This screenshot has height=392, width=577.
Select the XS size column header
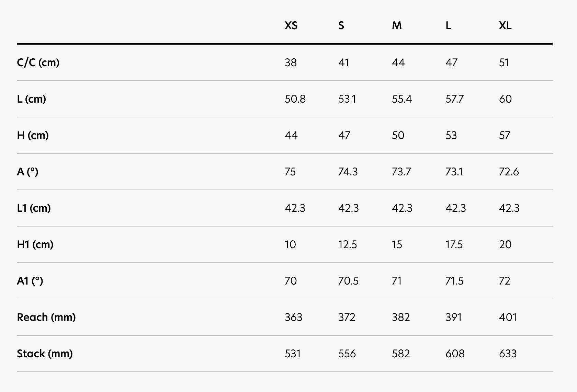point(291,26)
